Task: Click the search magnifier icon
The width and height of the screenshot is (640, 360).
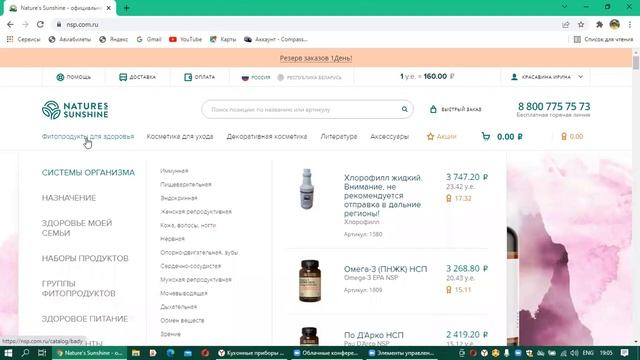Action: (x=404, y=109)
